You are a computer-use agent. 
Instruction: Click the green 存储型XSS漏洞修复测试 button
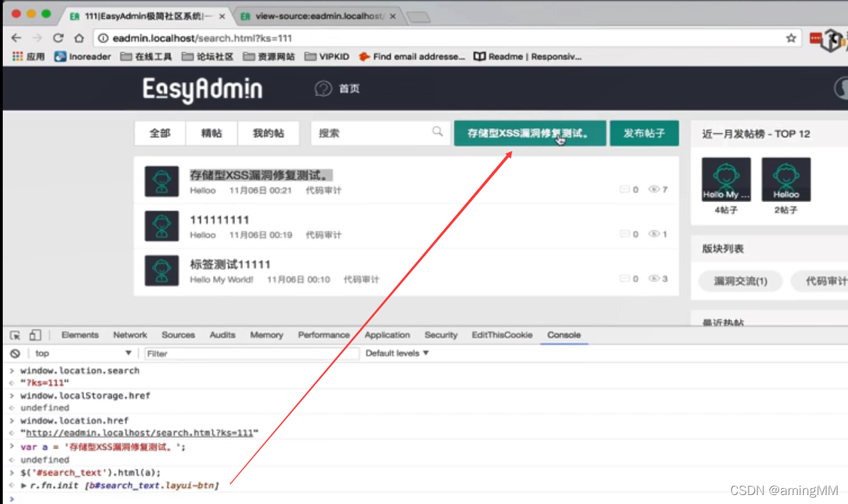point(529,133)
